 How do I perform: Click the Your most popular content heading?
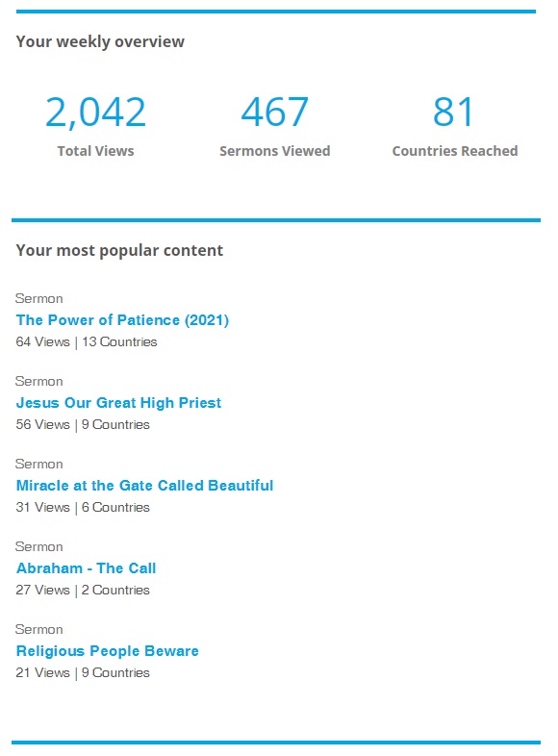click(x=119, y=251)
